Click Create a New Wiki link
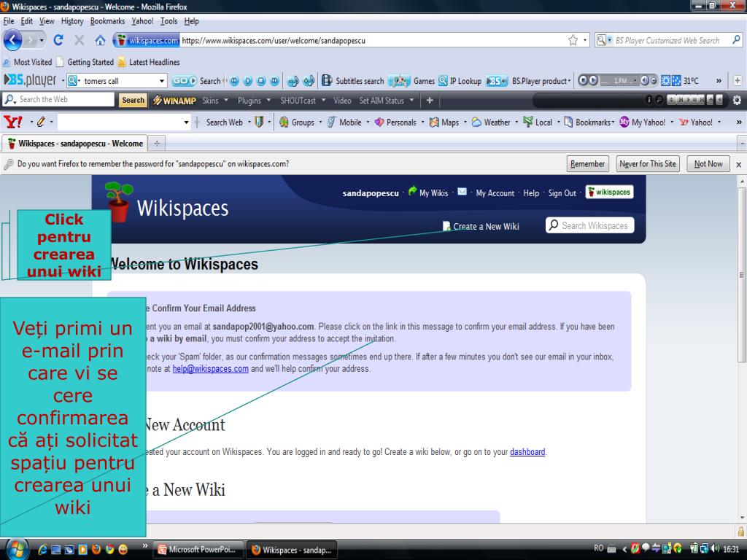Screen dimensions: 747x560 481,226
